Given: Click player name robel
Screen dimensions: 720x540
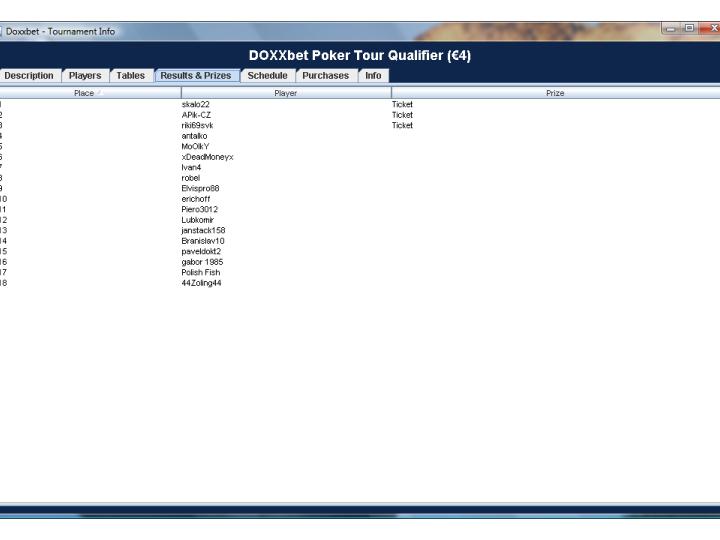Looking at the screenshot, I should 191,178.
